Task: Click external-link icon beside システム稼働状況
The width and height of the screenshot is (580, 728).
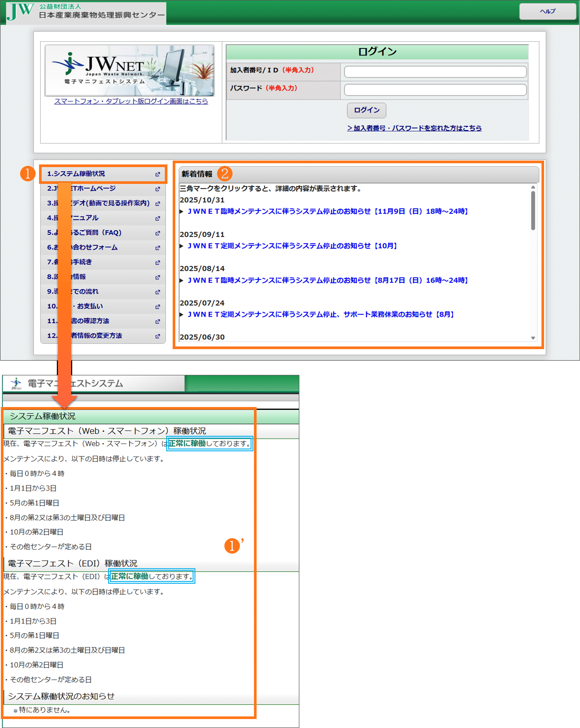Action: [x=157, y=174]
